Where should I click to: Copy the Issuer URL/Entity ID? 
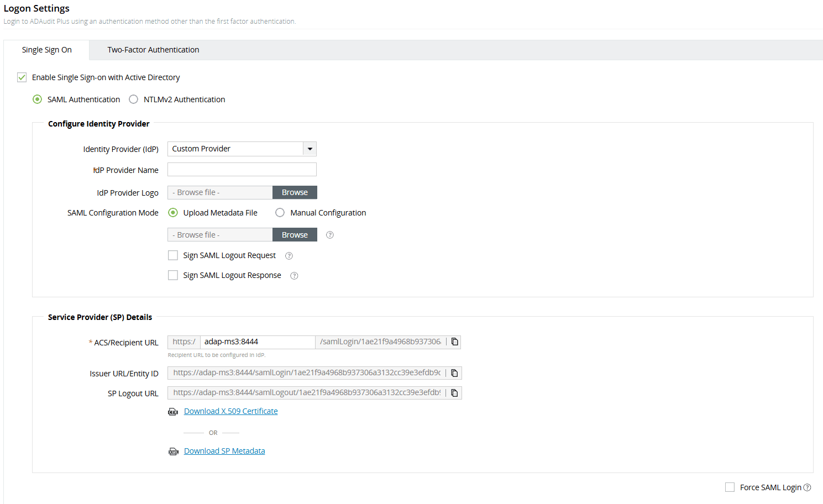[x=455, y=373]
